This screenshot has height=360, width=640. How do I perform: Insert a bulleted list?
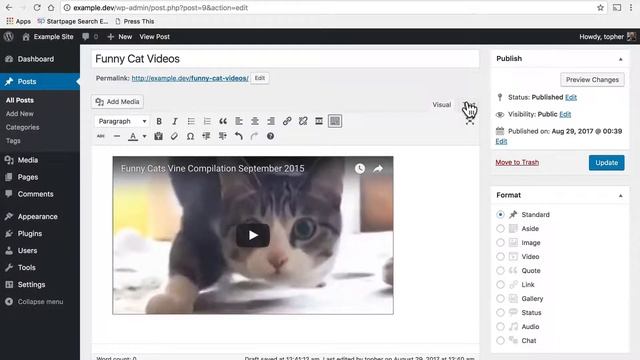(x=191, y=121)
